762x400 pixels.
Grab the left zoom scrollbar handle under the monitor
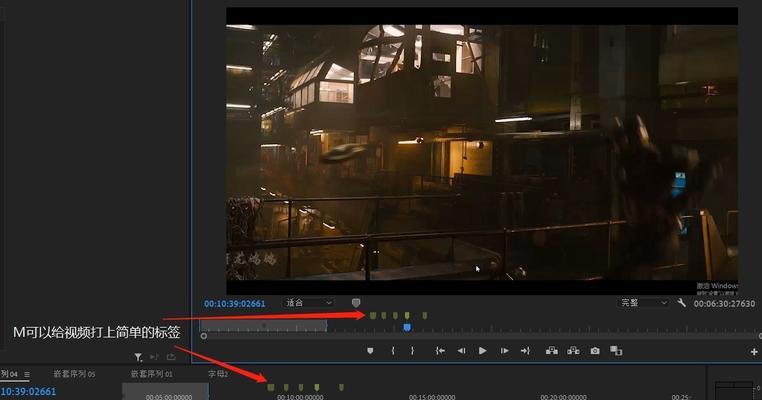pyautogui.click(x=204, y=336)
